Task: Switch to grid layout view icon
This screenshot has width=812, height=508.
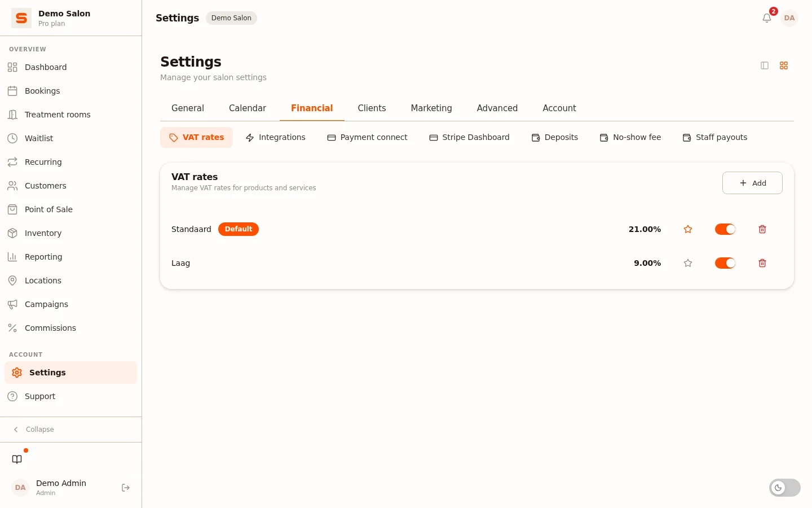Action: pos(784,65)
